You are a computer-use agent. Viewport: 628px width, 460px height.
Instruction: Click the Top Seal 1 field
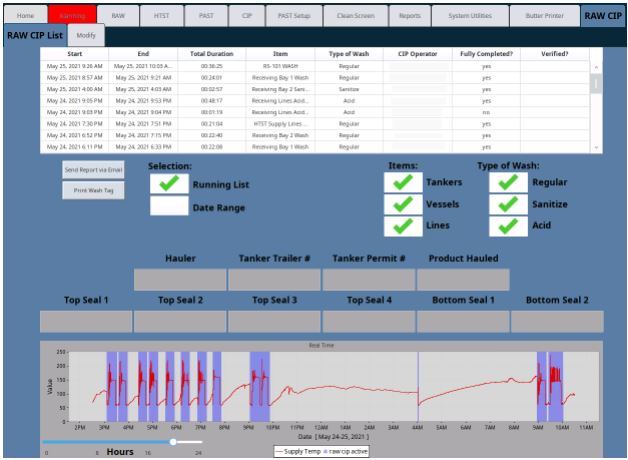86,322
